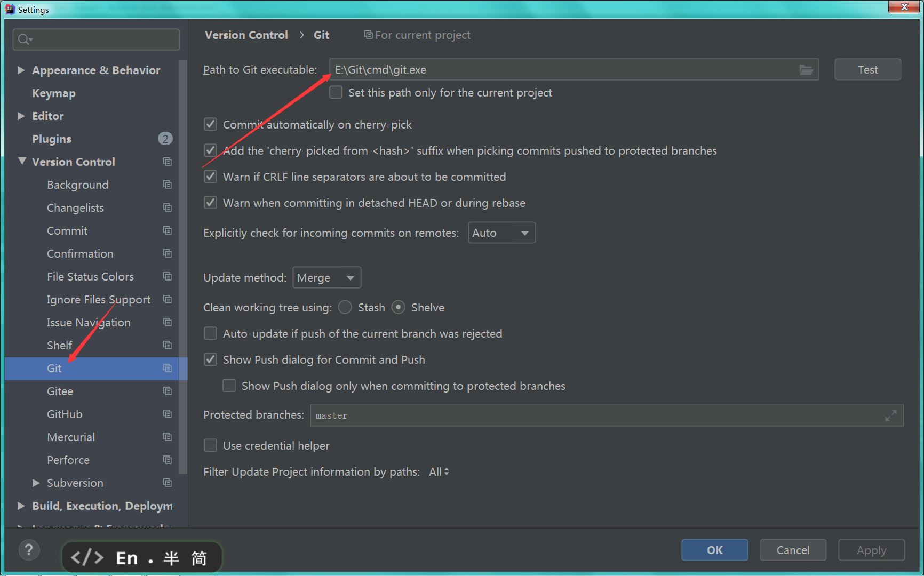
Task: Open the Update method Merge dropdown
Action: coord(327,278)
